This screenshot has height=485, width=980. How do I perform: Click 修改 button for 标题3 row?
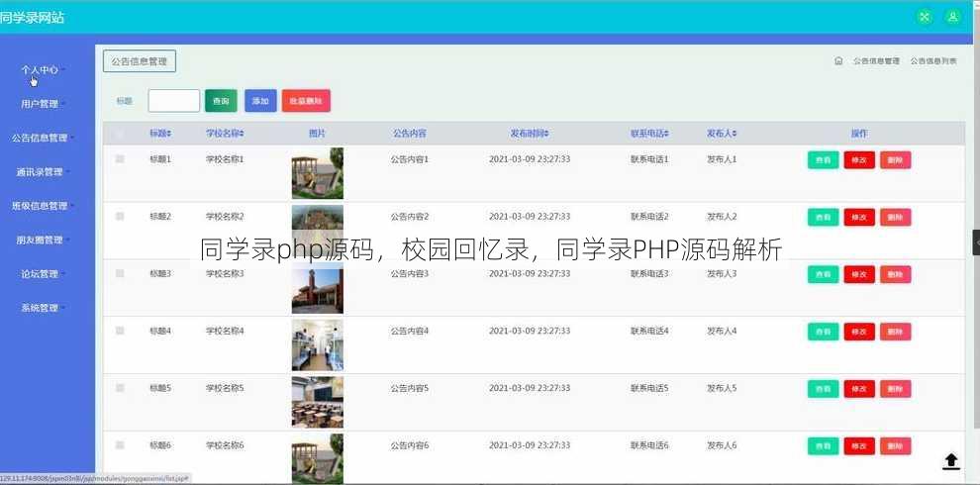click(x=859, y=274)
